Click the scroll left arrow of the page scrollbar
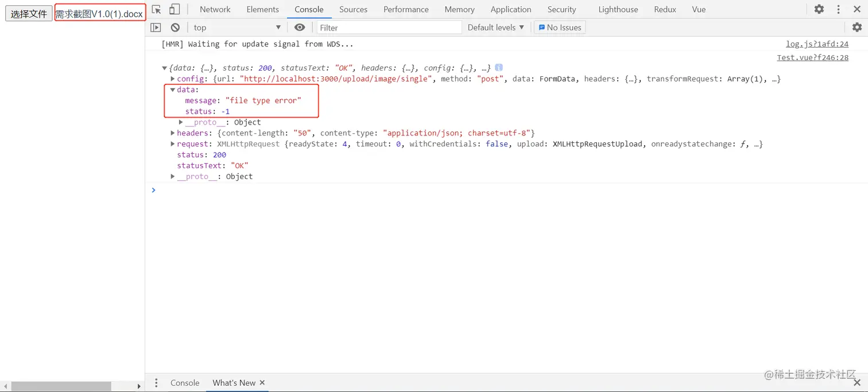Image resolution: width=868 pixels, height=392 pixels. click(5, 386)
